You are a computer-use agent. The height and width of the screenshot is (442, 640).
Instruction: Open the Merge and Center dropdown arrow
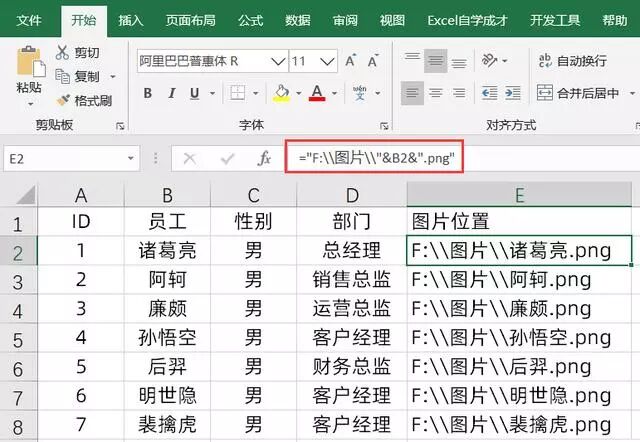click(x=632, y=93)
